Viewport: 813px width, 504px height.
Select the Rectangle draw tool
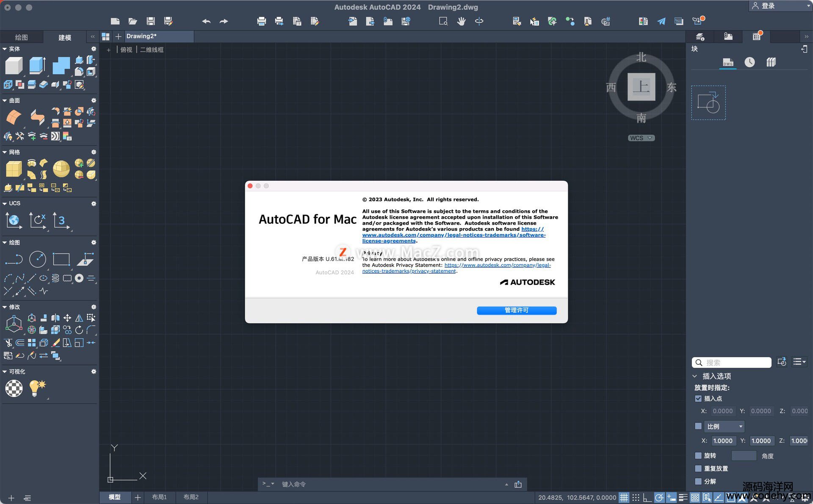[61, 259]
